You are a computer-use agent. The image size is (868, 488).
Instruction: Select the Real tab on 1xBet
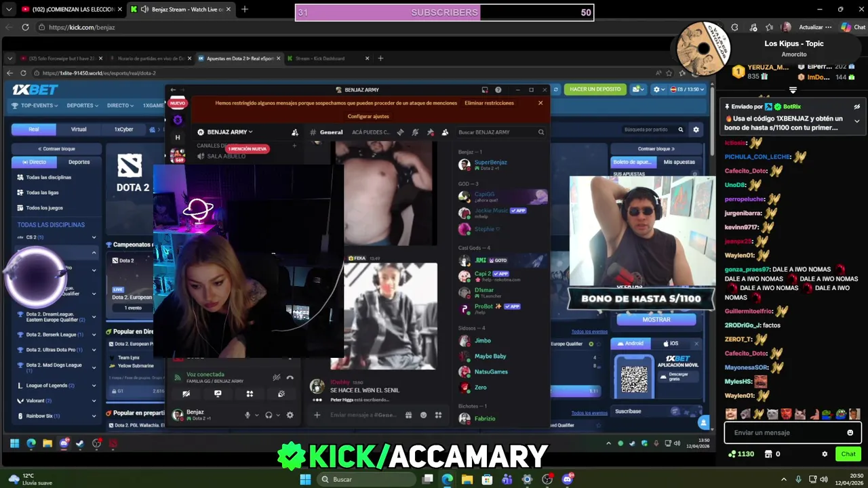tap(34, 129)
